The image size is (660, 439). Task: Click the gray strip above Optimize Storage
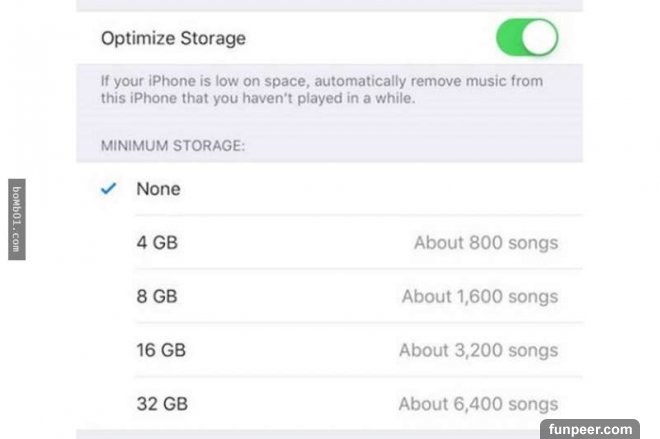(x=330, y=5)
